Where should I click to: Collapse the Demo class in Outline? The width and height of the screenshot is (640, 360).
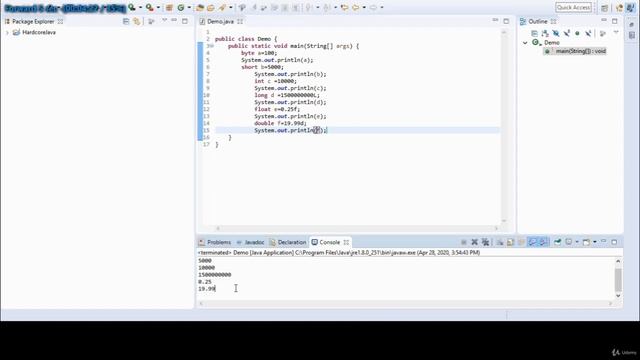[x=525, y=42]
